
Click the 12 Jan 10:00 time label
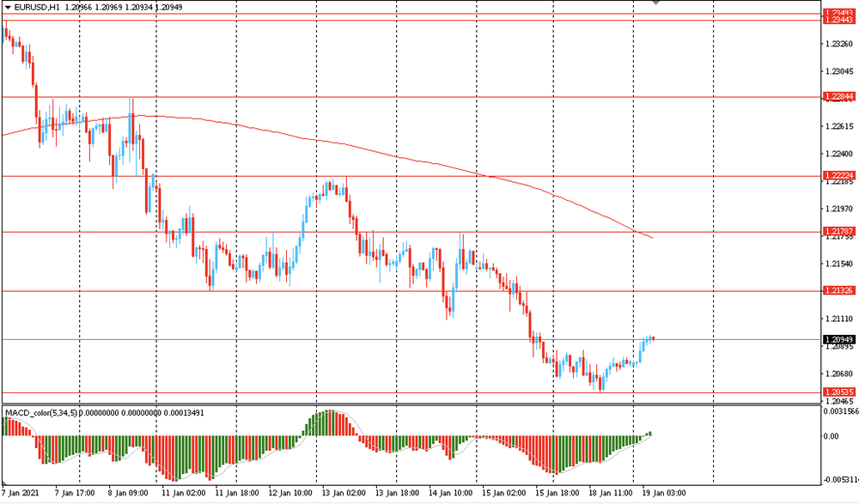(x=290, y=493)
